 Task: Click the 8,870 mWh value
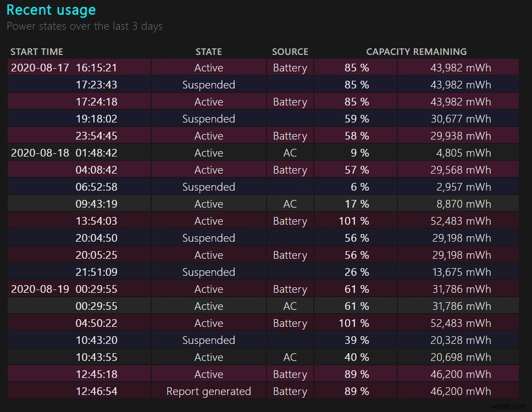point(463,204)
